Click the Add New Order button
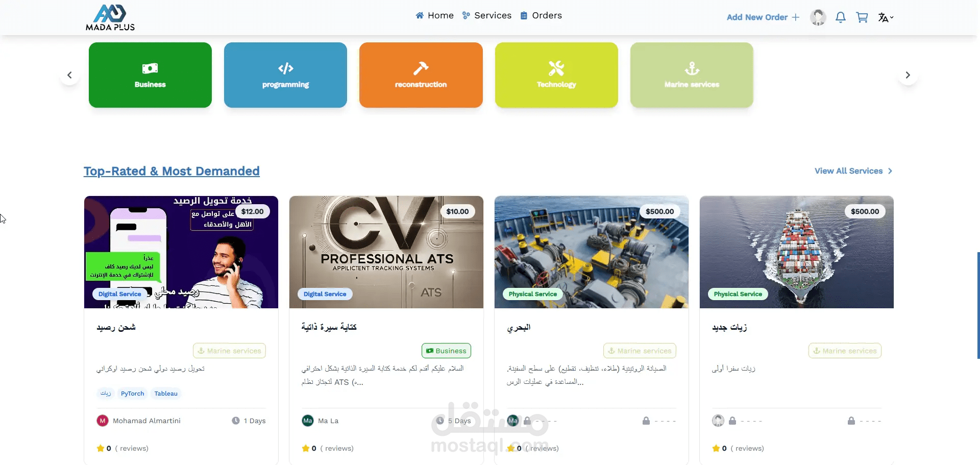 763,17
